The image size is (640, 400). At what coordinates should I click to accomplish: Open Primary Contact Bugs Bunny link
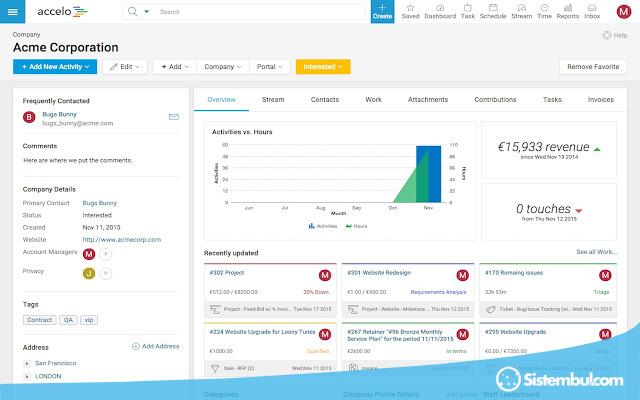click(x=100, y=203)
